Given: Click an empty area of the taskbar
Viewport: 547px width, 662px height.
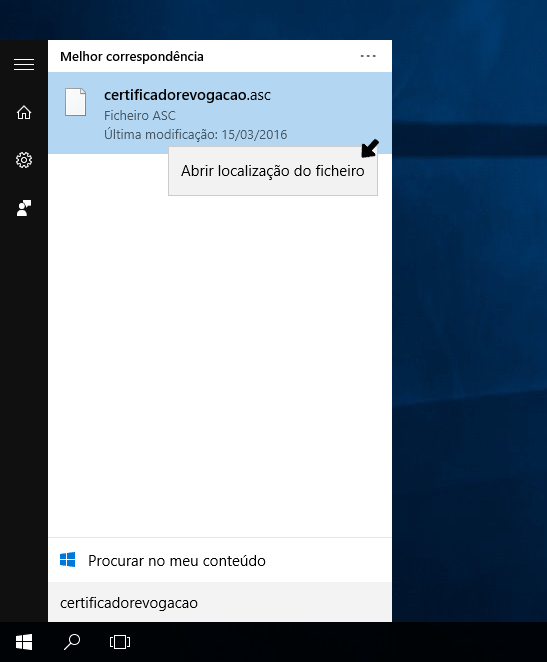Looking at the screenshot, I should coord(338,642).
